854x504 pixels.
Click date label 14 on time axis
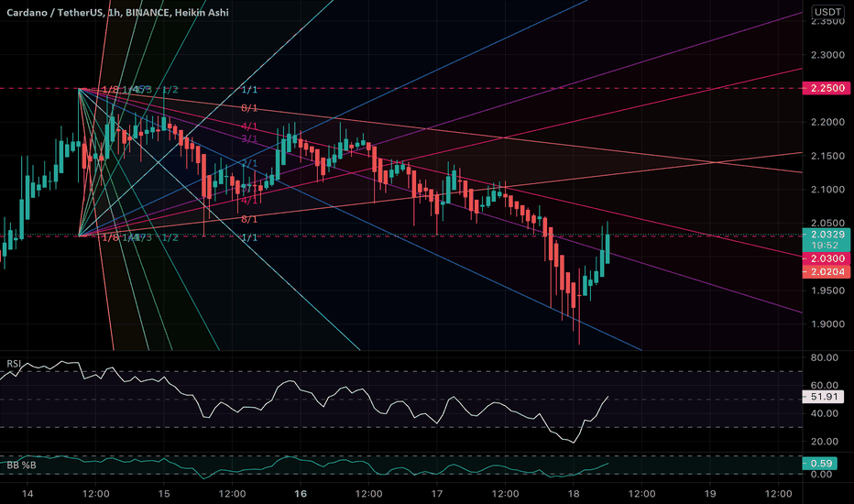(27, 494)
